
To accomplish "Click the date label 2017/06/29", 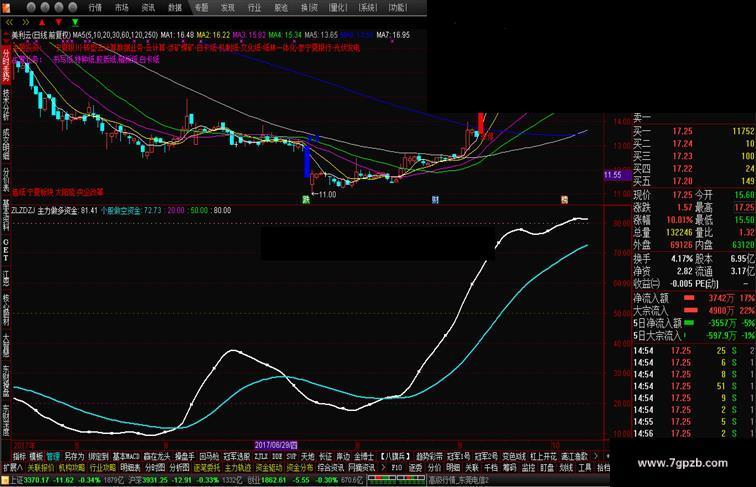I will click(x=276, y=445).
